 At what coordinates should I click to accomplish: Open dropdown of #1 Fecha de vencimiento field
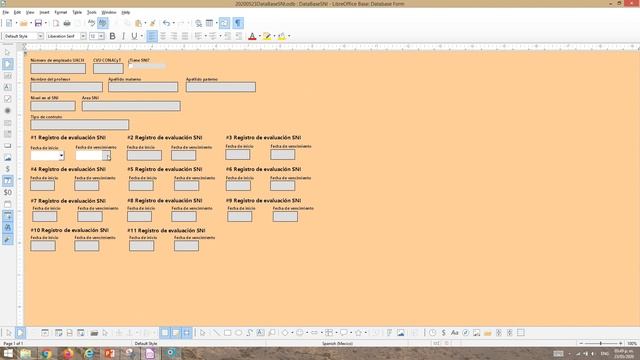(x=107, y=156)
